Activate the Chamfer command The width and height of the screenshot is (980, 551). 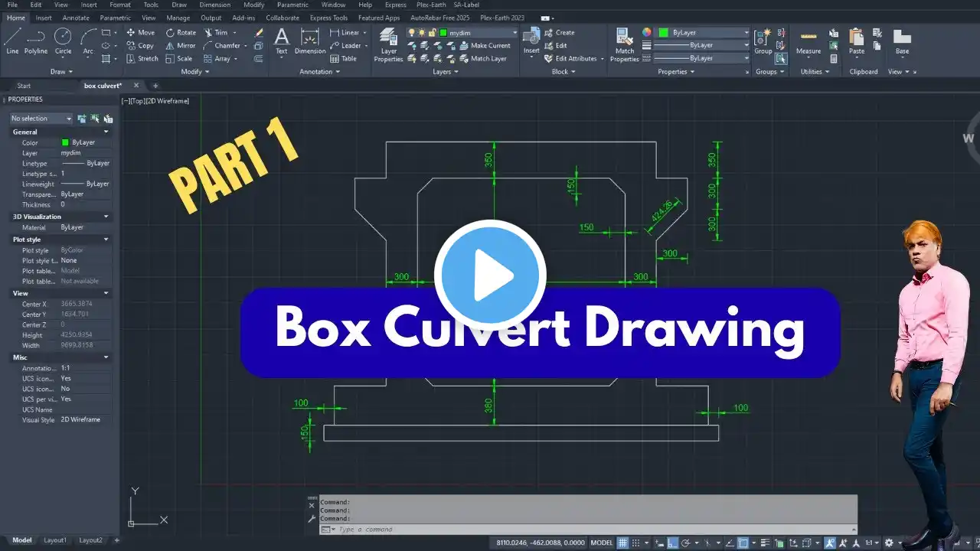point(222,45)
